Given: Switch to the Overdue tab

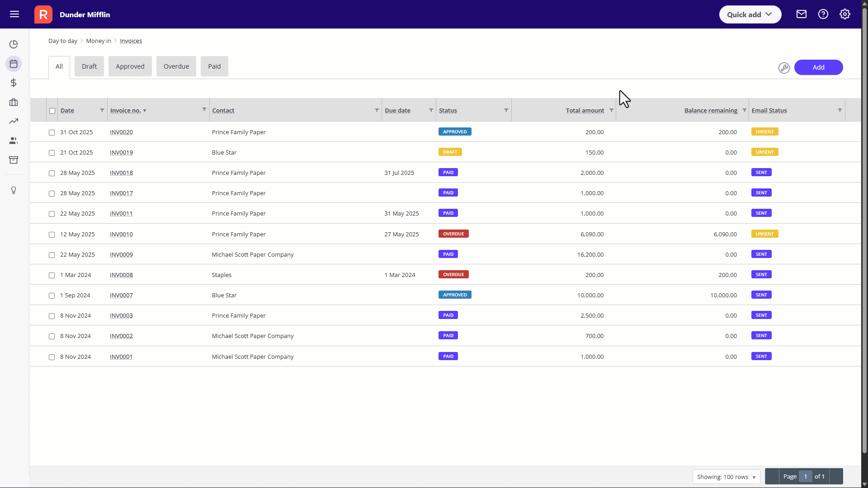Looking at the screenshot, I should click(x=176, y=66).
